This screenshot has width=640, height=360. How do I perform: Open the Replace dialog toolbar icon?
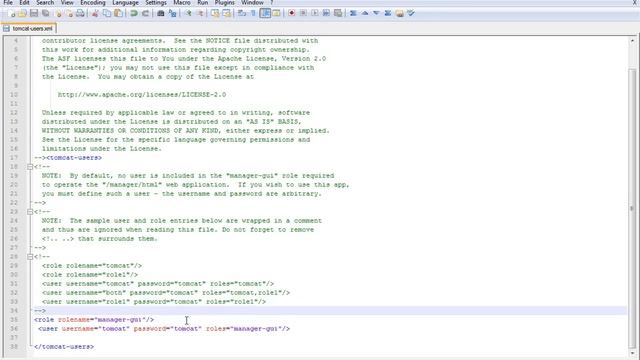coord(172,13)
